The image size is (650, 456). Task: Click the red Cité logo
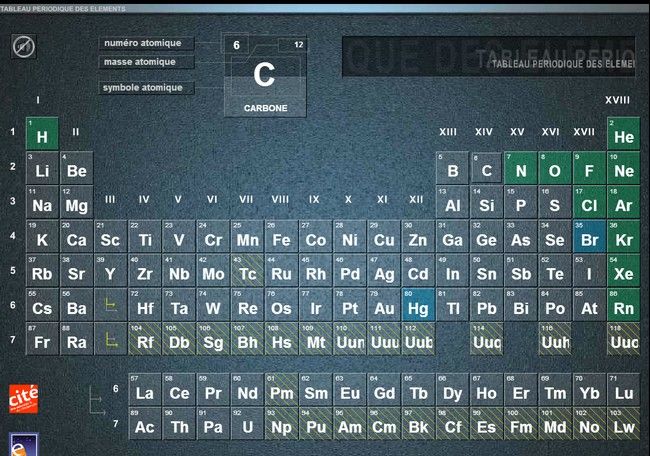point(24,397)
